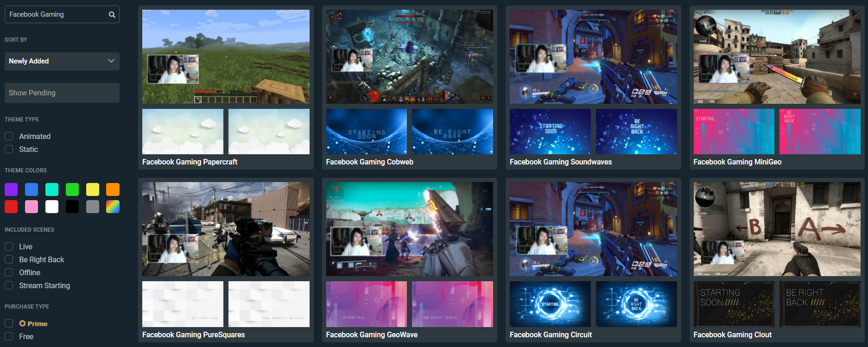Select the blue theme color swatch

32,189
